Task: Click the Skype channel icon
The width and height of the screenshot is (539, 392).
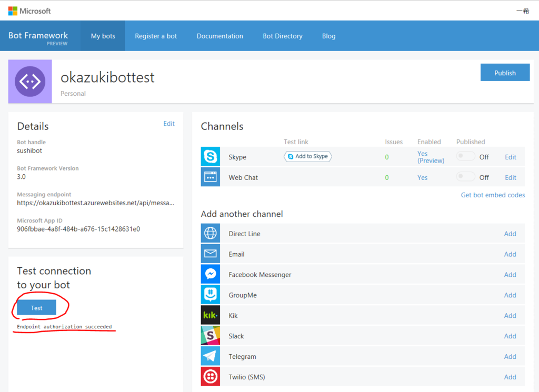Action: (x=211, y=157)
